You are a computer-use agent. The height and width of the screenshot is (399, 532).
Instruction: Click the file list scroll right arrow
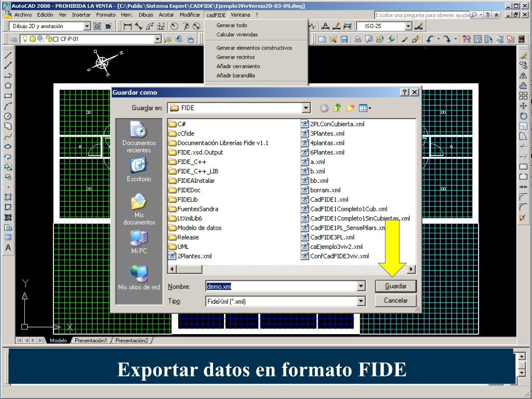tap(411, 270)
